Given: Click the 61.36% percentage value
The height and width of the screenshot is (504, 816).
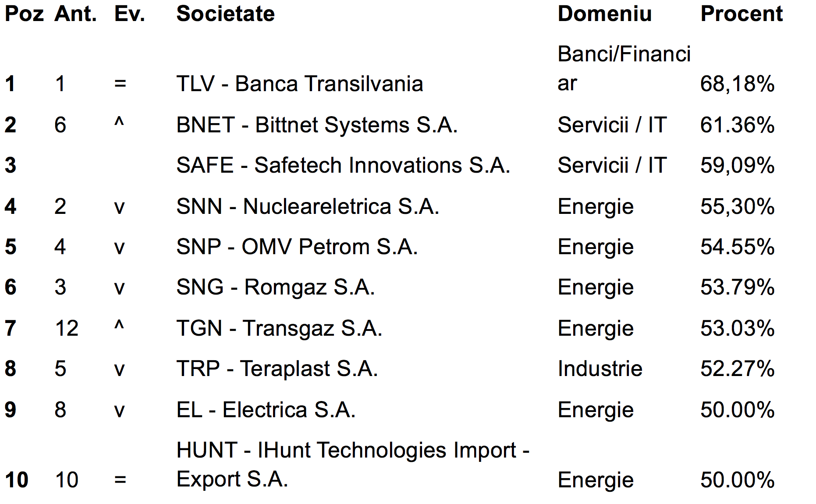Looking at the screenshot, I should (738, 125).
